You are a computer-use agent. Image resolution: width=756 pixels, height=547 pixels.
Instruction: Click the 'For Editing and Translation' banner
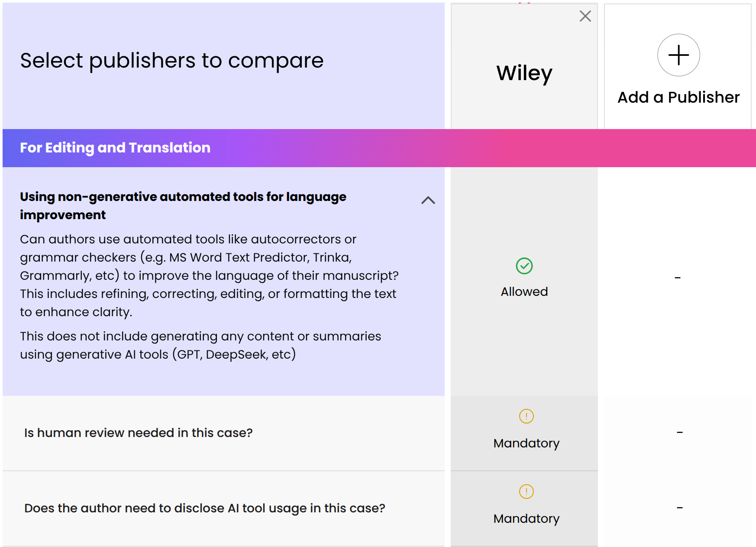point(115,148)
